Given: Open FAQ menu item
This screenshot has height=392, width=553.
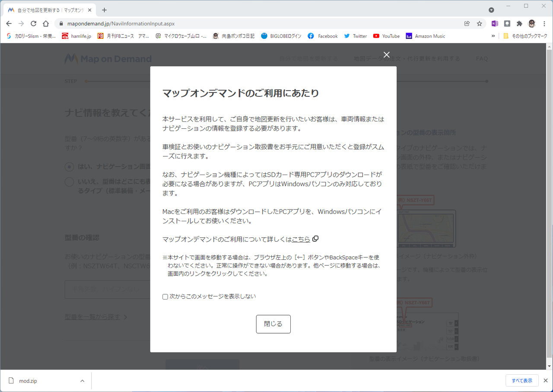Looking at the screenshot, I should (482, 59).
